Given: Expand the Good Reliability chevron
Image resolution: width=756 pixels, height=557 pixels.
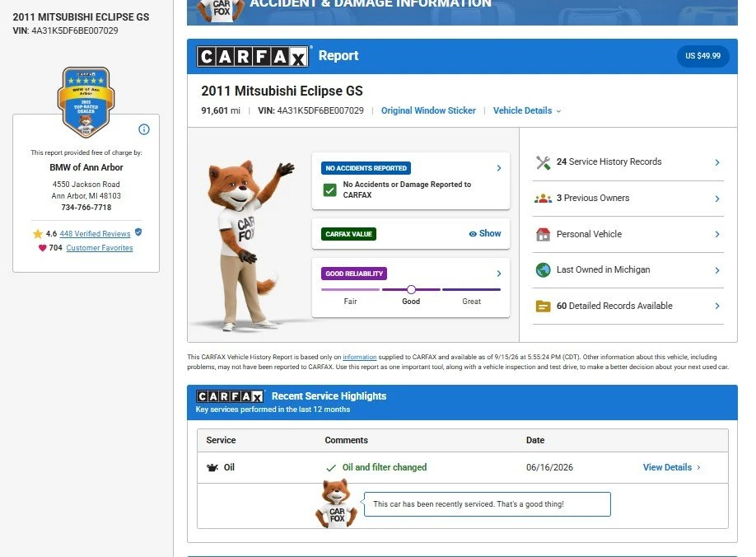Looking at the screenshot, I should point(499,274).
